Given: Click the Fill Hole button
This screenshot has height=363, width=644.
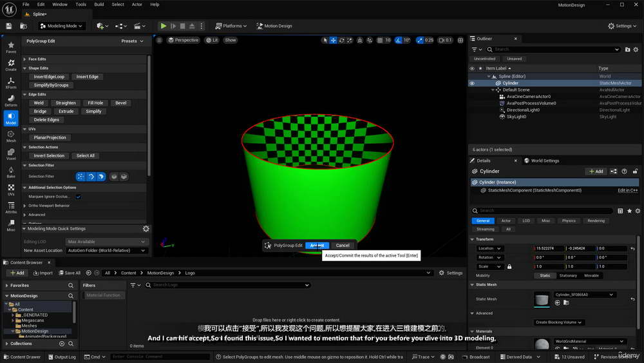Looking at the screenshot, I should tap(95, 103).
